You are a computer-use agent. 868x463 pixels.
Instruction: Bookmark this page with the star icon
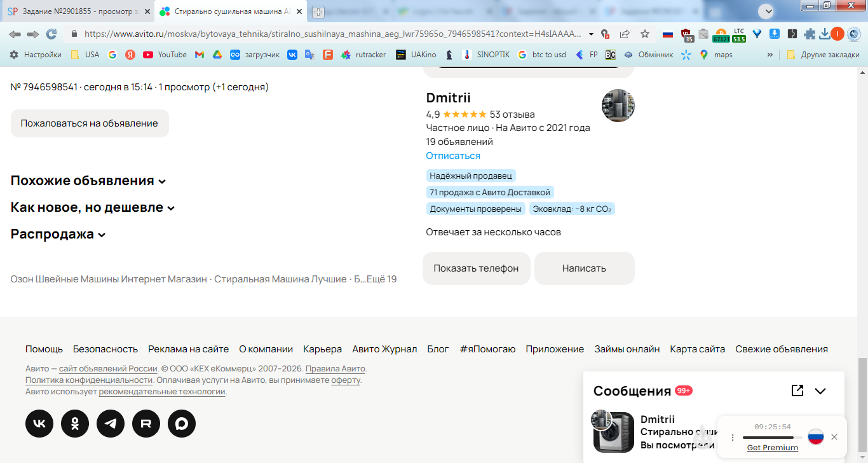pyautogui.click(x=645, y=34)
